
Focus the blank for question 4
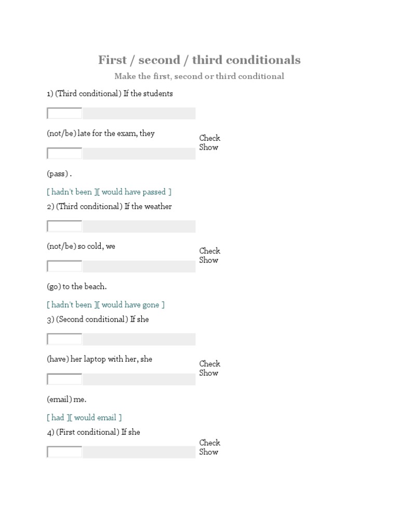click(64, 452)
